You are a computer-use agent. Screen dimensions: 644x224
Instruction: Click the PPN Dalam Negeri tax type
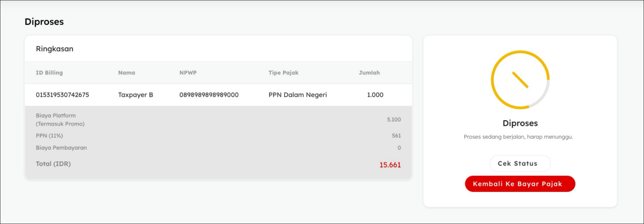click(298, 95)
